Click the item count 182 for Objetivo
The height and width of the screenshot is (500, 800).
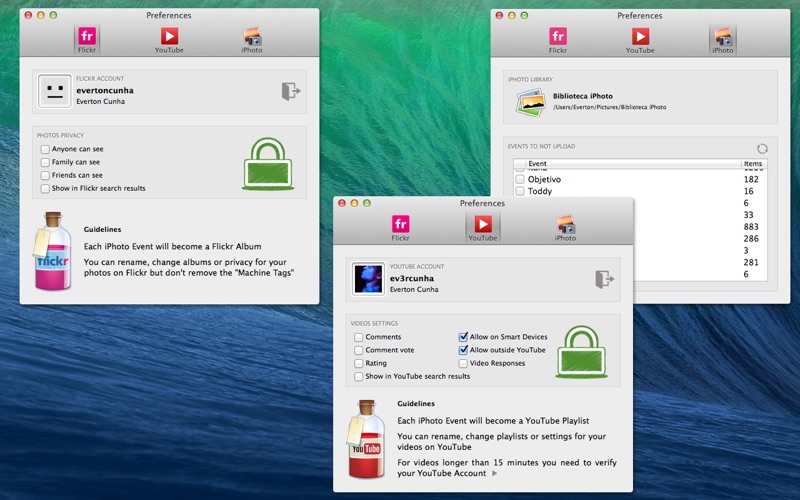click(x=751, y=179)
